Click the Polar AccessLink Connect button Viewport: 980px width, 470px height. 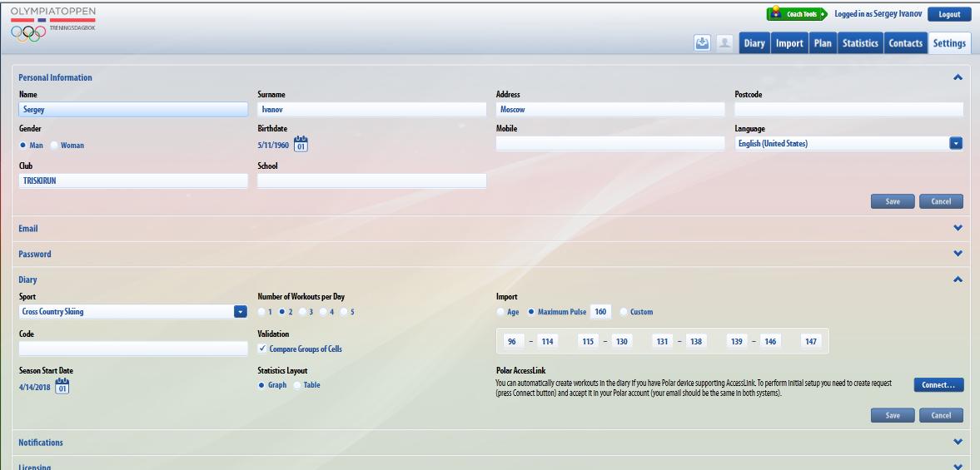(938, 385)
